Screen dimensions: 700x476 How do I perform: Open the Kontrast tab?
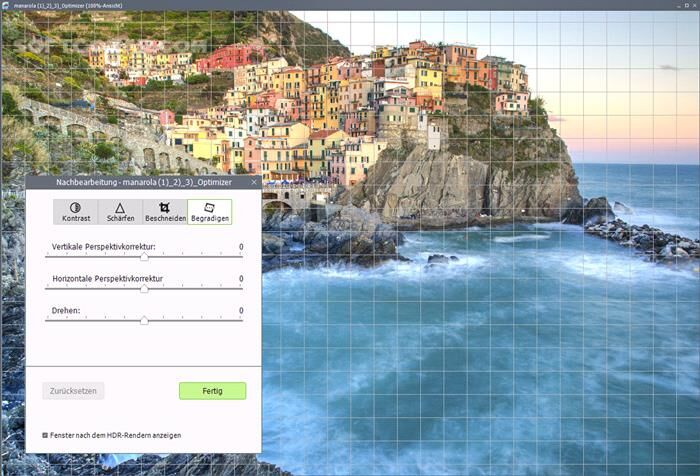coord(75,212)
